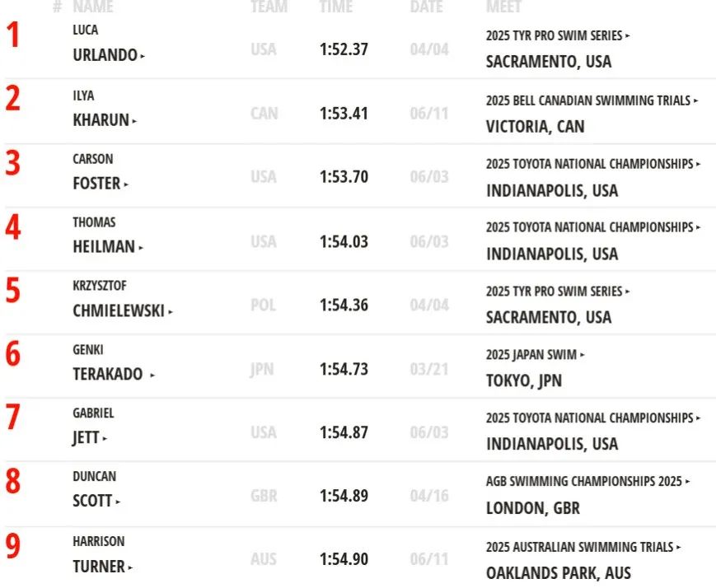Open 2025 Bell Canadian Swimming Trials meet
This screenshot has height=588, width=716.
coord(592,100)
